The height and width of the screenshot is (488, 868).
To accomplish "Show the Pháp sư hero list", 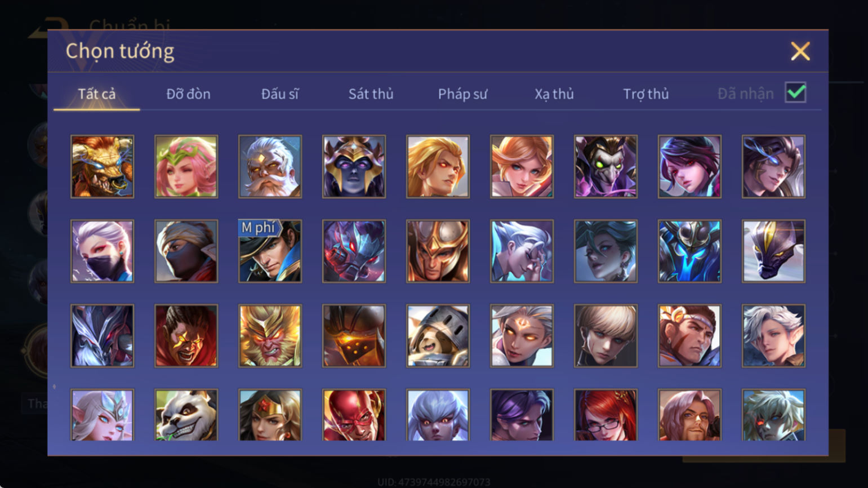I will [x=462, y=94].
